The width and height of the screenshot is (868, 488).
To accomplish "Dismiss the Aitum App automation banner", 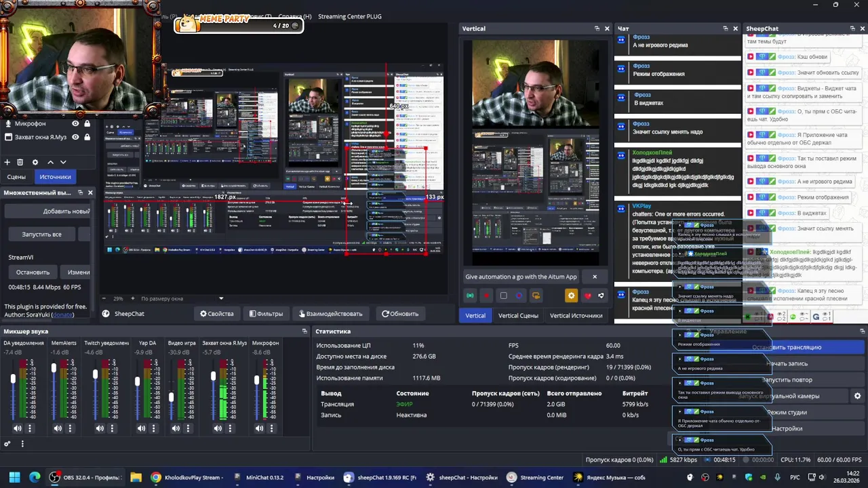I will (595, 277).
